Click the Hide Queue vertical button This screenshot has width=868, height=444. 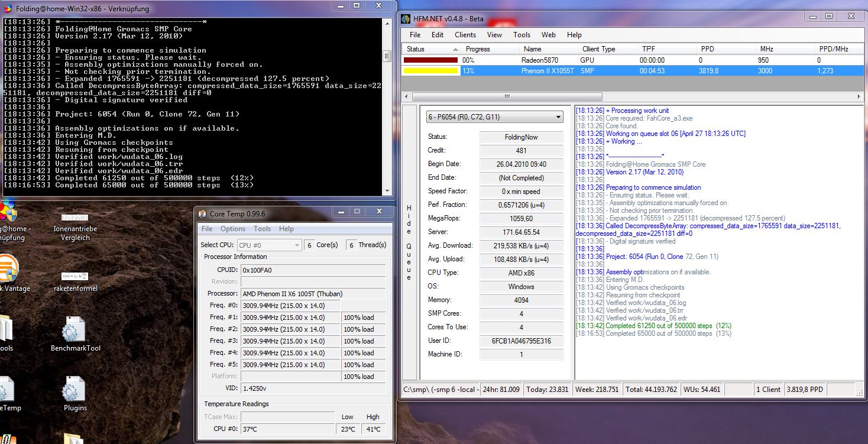tap(409, 243)
